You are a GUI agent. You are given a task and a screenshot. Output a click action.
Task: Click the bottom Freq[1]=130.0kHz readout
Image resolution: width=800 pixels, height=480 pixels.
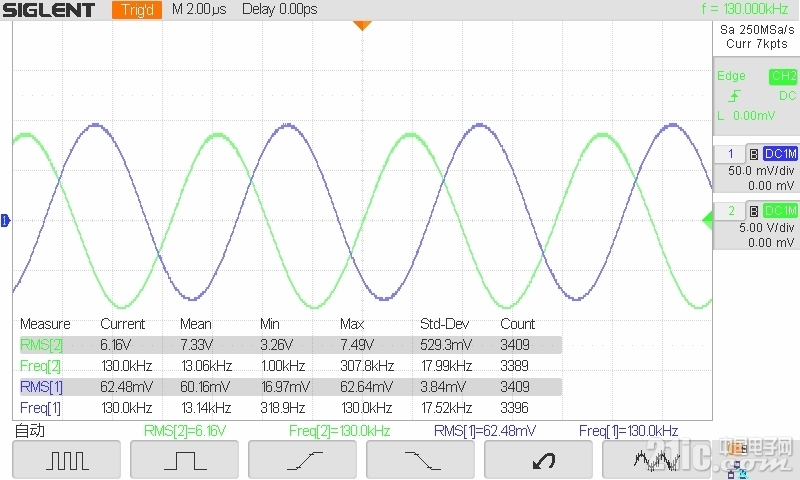point(629,431)
